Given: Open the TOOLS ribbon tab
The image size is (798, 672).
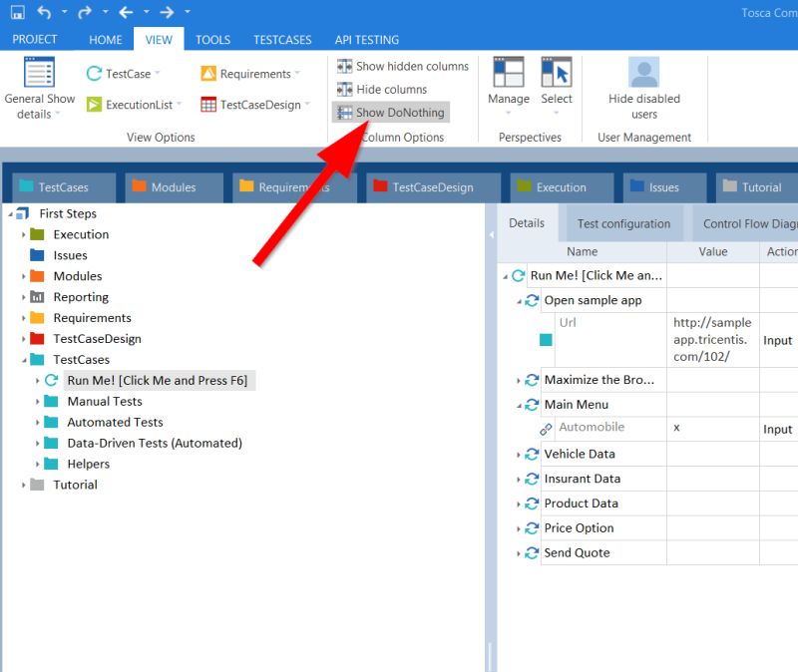Looking at the screenshot, I should tap(212, 39).
